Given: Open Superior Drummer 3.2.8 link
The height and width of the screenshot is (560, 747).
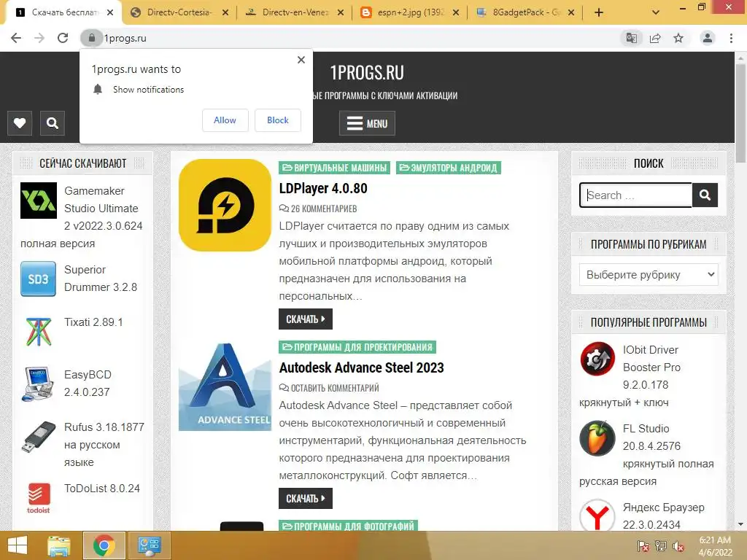Looking at the screenshot, I should [101, 278].
